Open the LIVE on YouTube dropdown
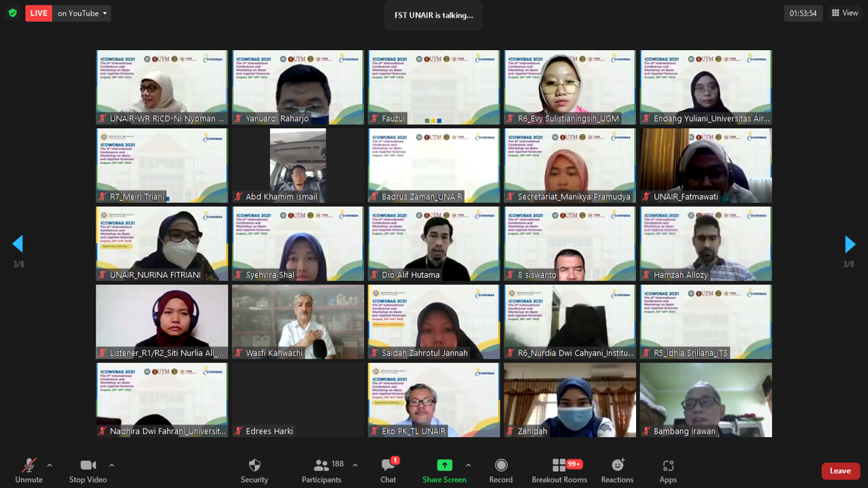This screenshot has width=868, height=488. pyautogui.click(x=82, y=13)
